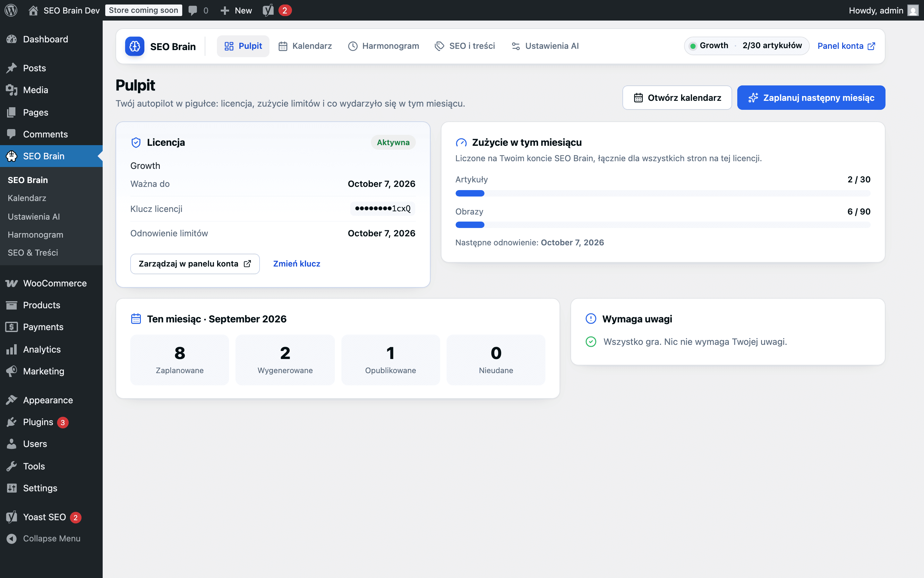Click the Analytics bar chart icon
This screenshot has width=924, height=578.
pos(12,349)
